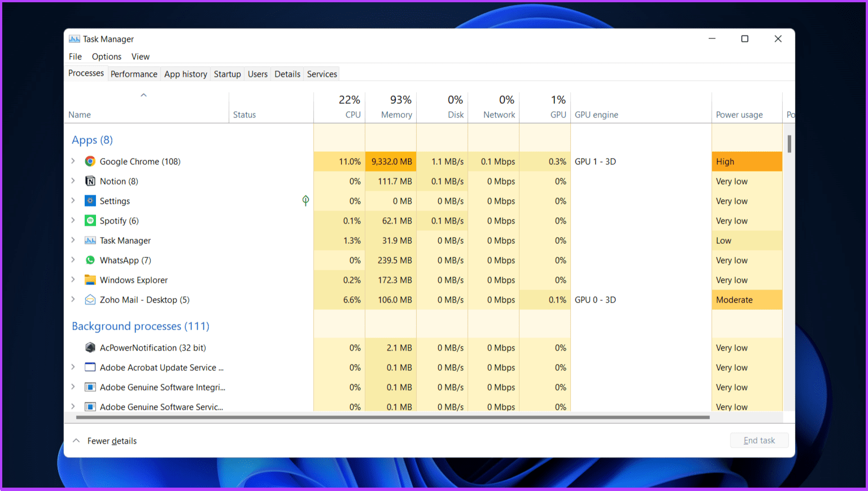Expand the Zoho Mail - Desktop (5) group
The height and width of the screenshot is (491, 868).
pos(73,300)
